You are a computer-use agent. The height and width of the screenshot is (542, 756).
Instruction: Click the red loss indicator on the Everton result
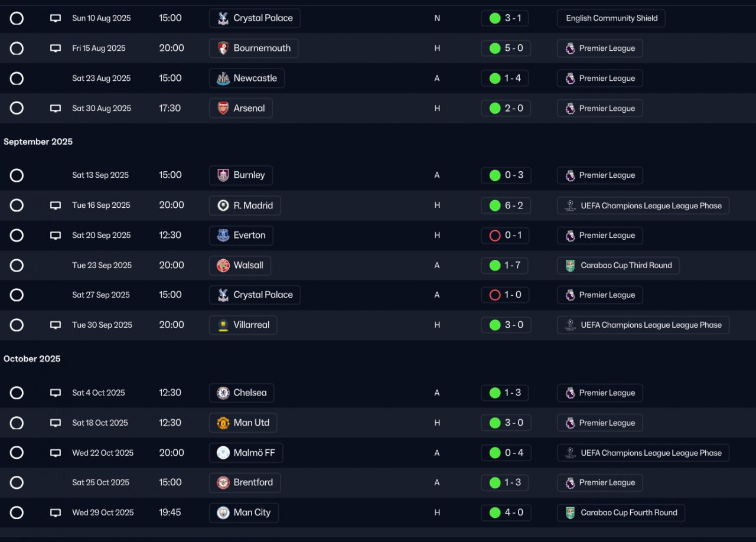click(x=495, y=236)
